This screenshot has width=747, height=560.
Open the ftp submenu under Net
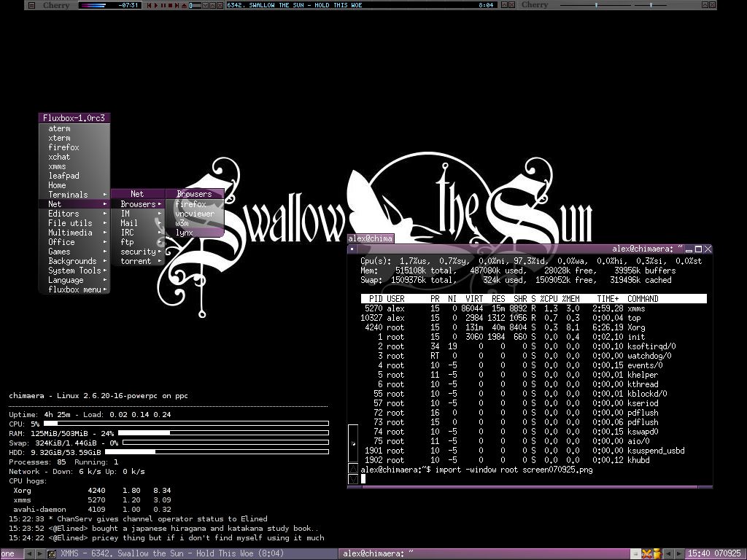138,242
